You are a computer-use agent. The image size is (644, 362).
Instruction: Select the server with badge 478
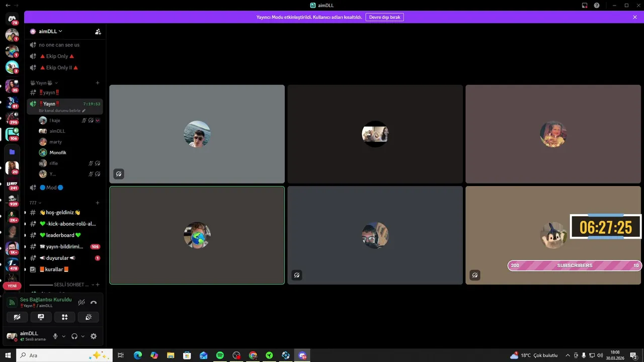click(12, 264)
